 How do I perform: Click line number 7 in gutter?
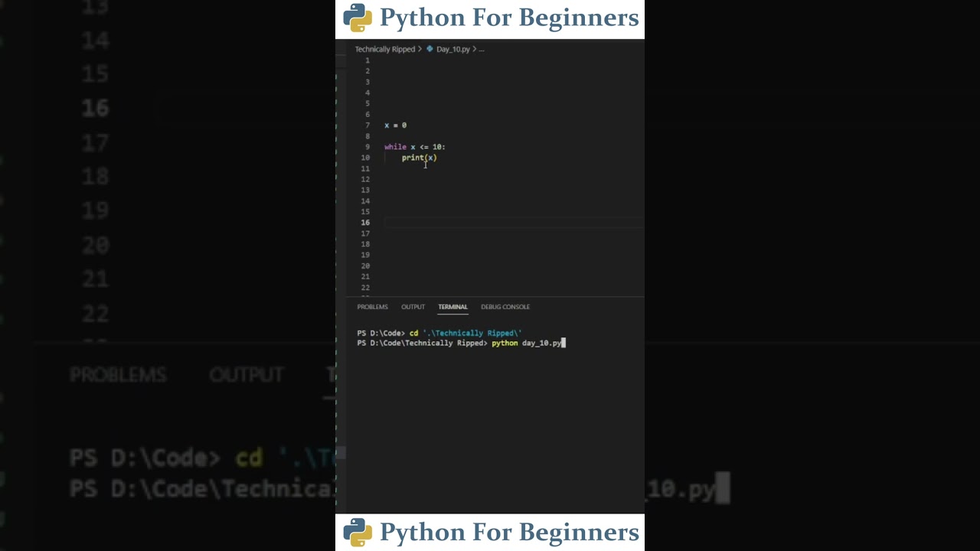(x=367, y=125)
